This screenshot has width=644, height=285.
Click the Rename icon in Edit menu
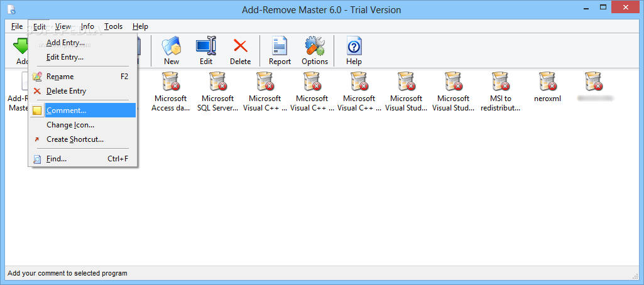pos(37,77)
